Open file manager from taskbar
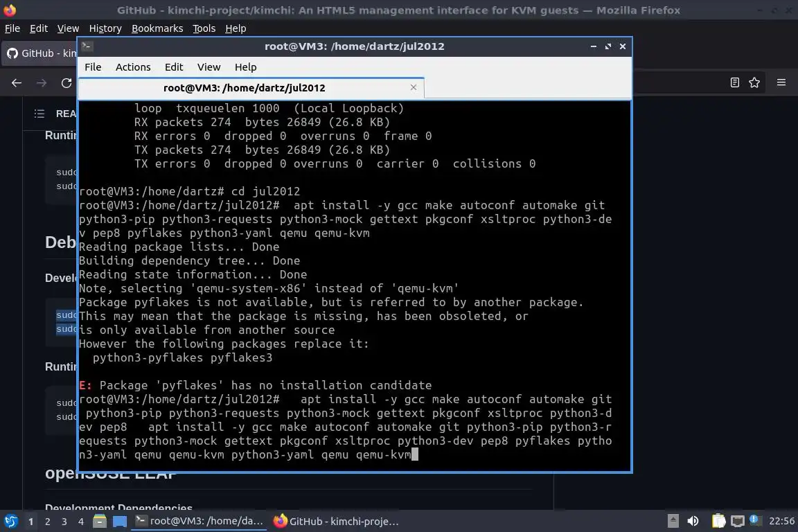The width and height of the screenshot is (798, 532). tap(100, 522)
